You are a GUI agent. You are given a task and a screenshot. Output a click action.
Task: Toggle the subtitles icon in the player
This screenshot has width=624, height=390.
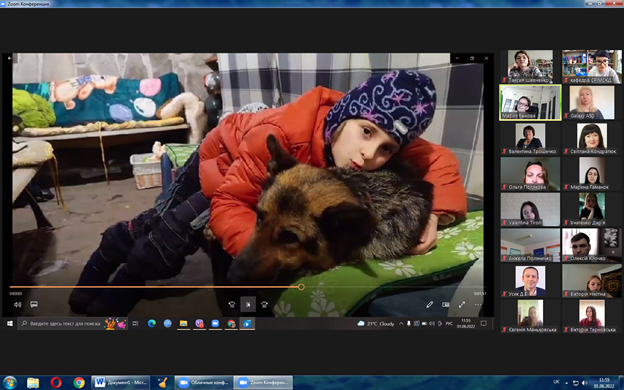[34, 304]
